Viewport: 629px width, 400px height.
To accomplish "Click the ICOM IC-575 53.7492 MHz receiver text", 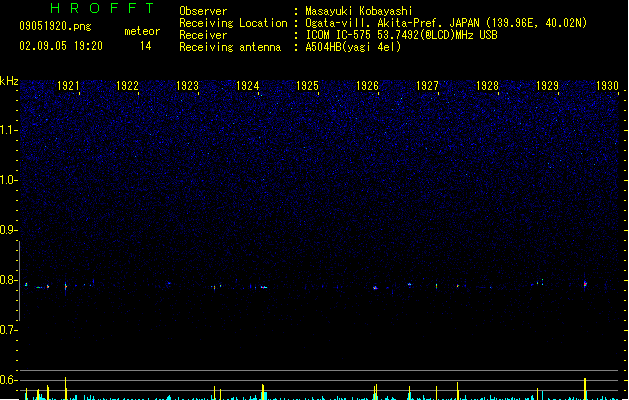I will coord(402,35).
